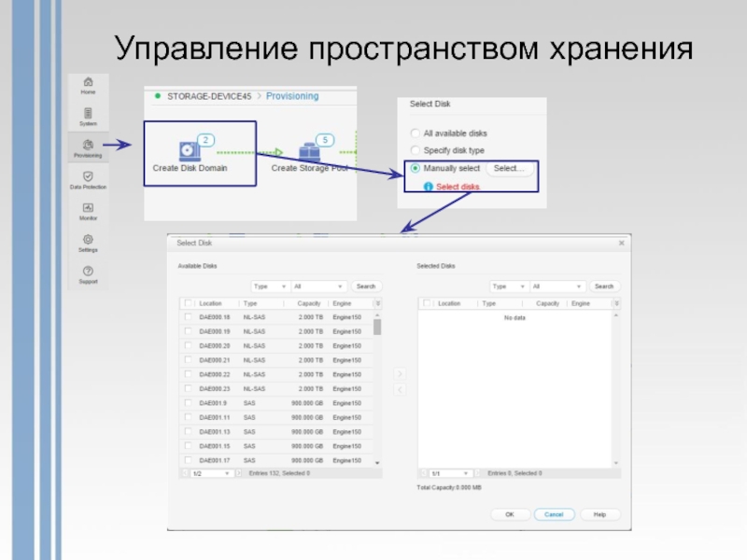Open the All value dropdown in Available Disks
747x560 pixels.
(x=318, y=287)
